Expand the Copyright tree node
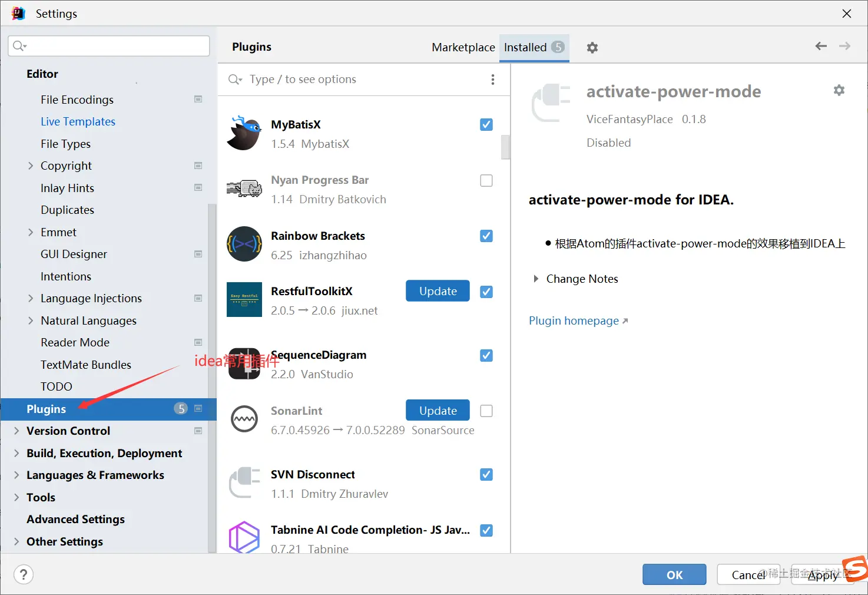This screenshot has height=595, width=868. (x=31, y=166)
